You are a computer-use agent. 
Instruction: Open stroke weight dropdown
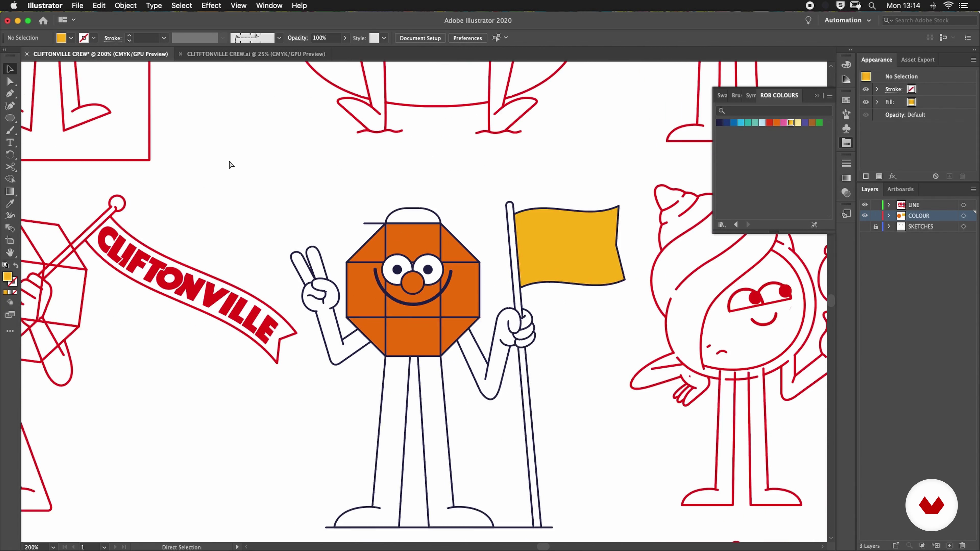point(164,38)
